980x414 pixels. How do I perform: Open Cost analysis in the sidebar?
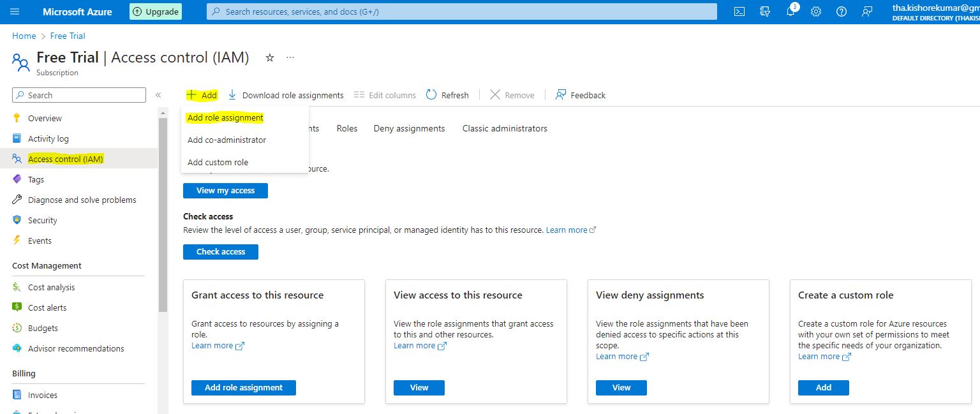coord(51,287)
